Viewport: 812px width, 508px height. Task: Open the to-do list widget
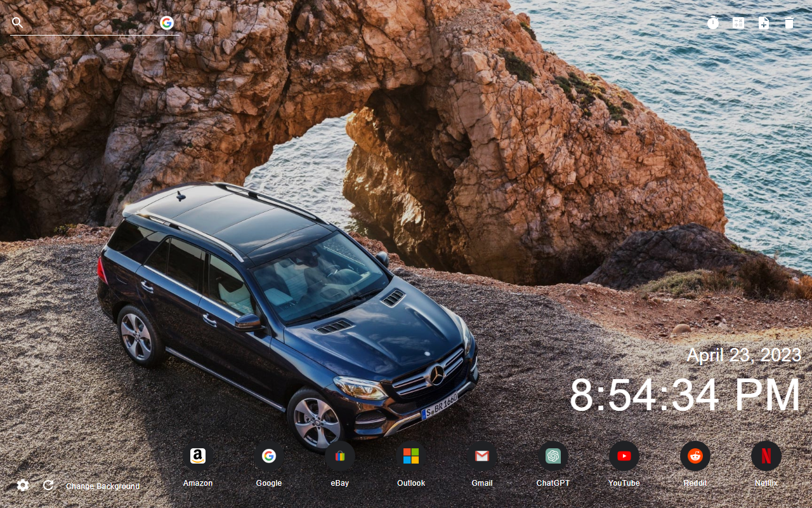click(789, 22)
